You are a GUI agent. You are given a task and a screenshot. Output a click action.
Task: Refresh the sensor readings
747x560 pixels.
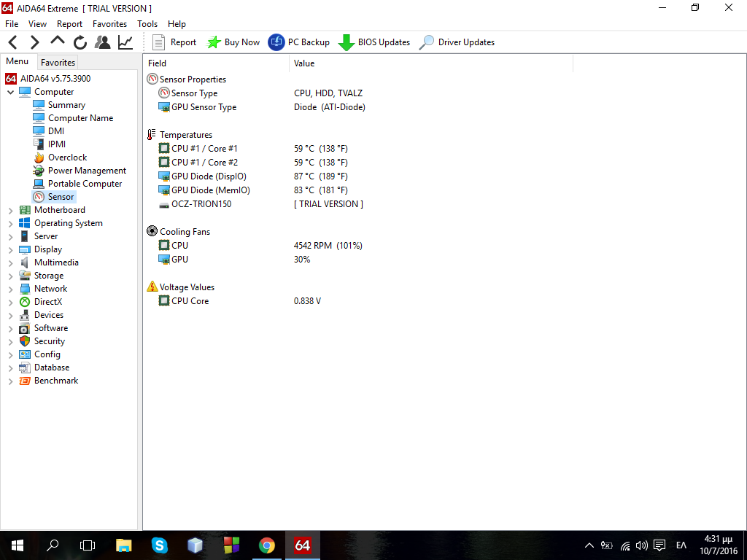click(x=80, y=42)
